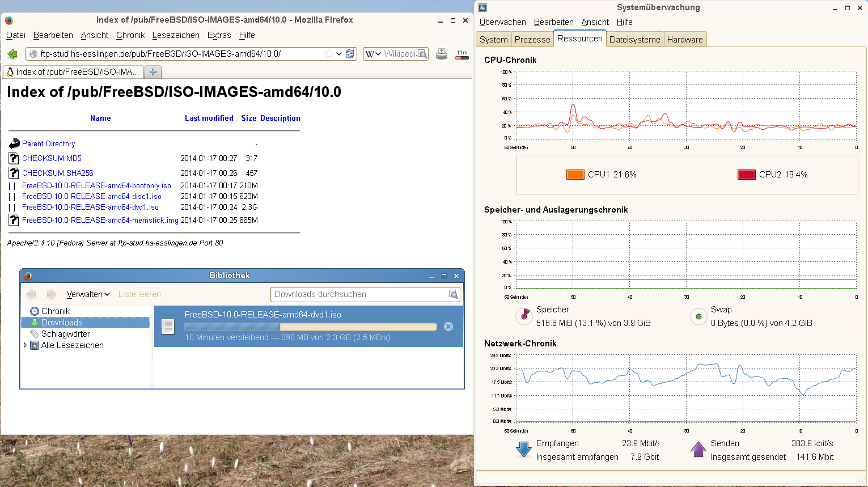Screen dimensions: 868x487
Task: Switch to the Dateisysteme tab
Action: pos(635,40)
